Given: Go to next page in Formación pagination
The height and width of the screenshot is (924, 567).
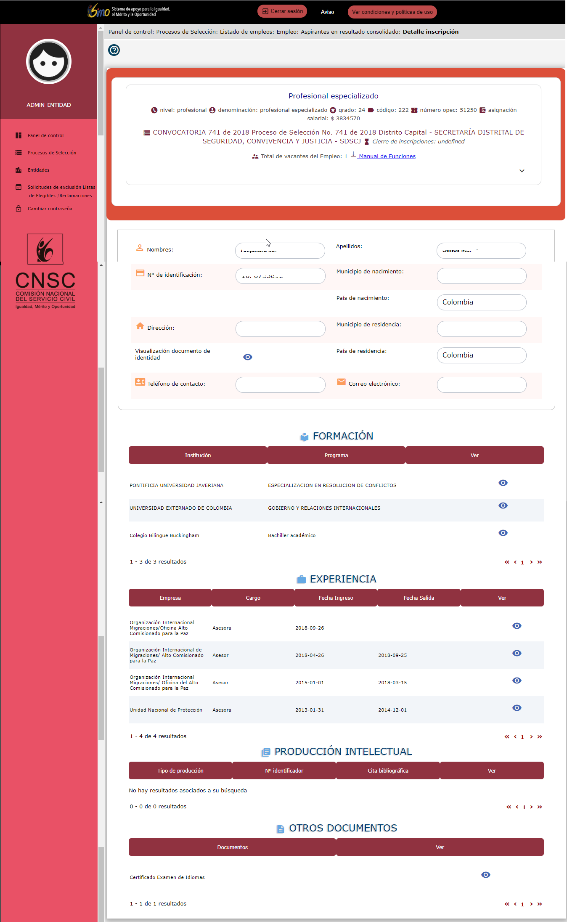Looking at the screenshot, I should (531, 562).
